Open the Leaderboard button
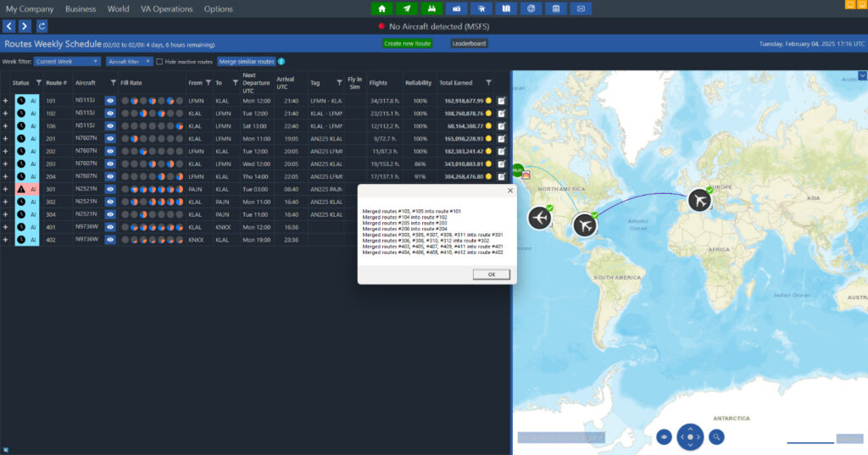 point(469,44)
